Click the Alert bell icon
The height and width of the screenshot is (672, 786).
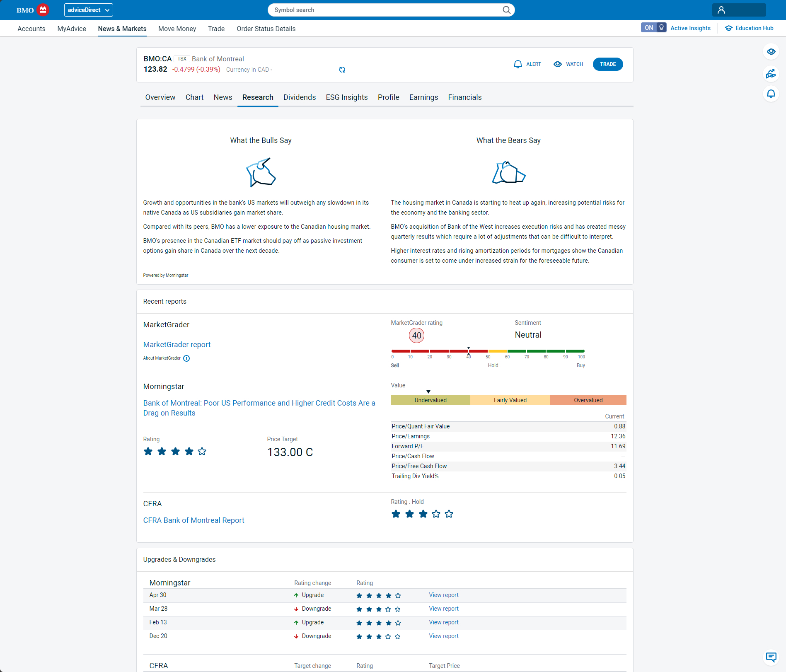518,64
